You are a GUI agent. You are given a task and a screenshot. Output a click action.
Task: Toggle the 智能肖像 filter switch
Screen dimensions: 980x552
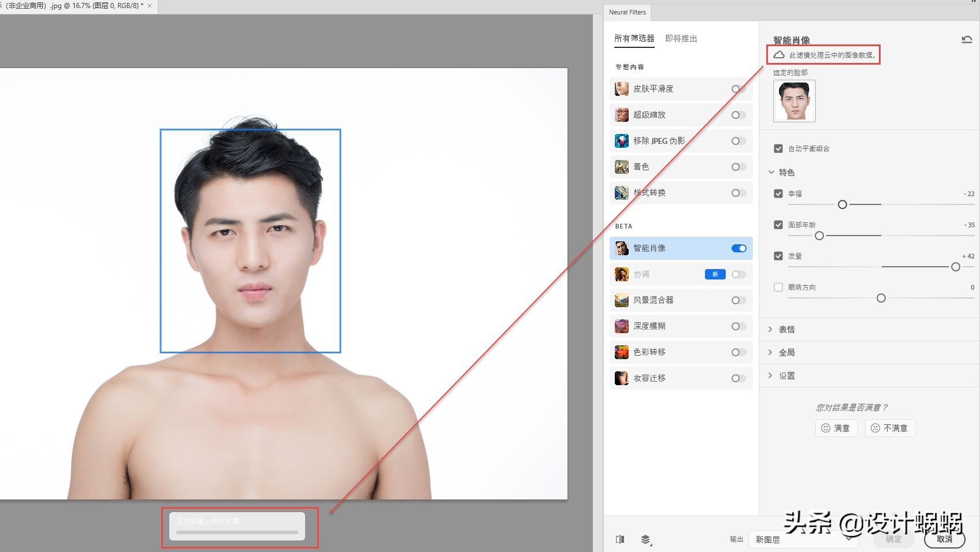tap(738, 248)
